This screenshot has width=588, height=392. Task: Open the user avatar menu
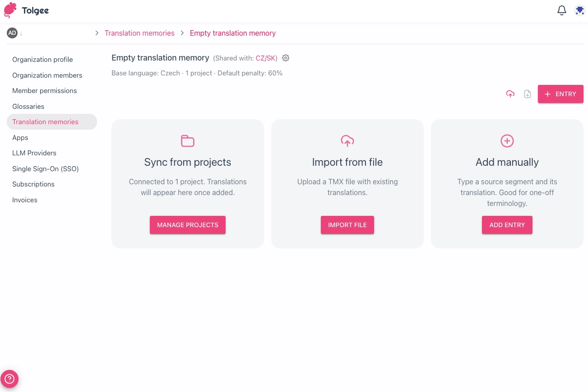(579, 10)
